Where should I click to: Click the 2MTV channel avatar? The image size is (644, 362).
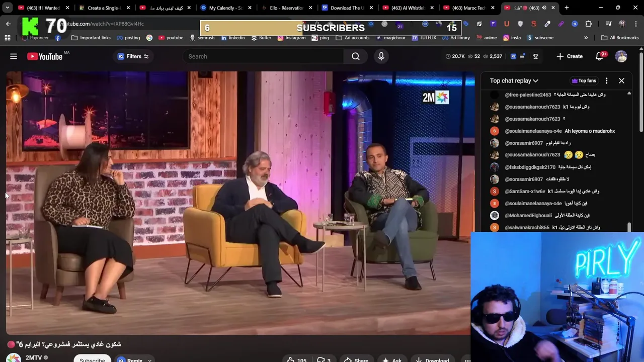(13, 358)
